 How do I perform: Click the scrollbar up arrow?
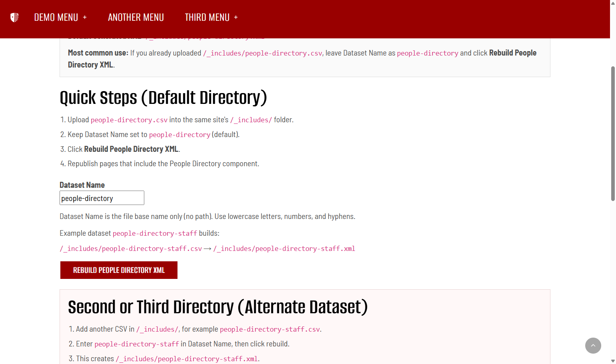click(x=613, y=3)
